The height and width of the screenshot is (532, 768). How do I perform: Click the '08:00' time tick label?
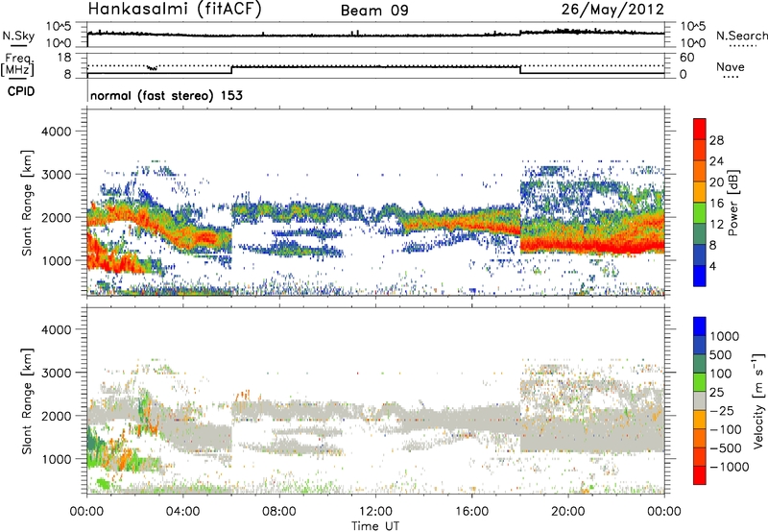279,512
